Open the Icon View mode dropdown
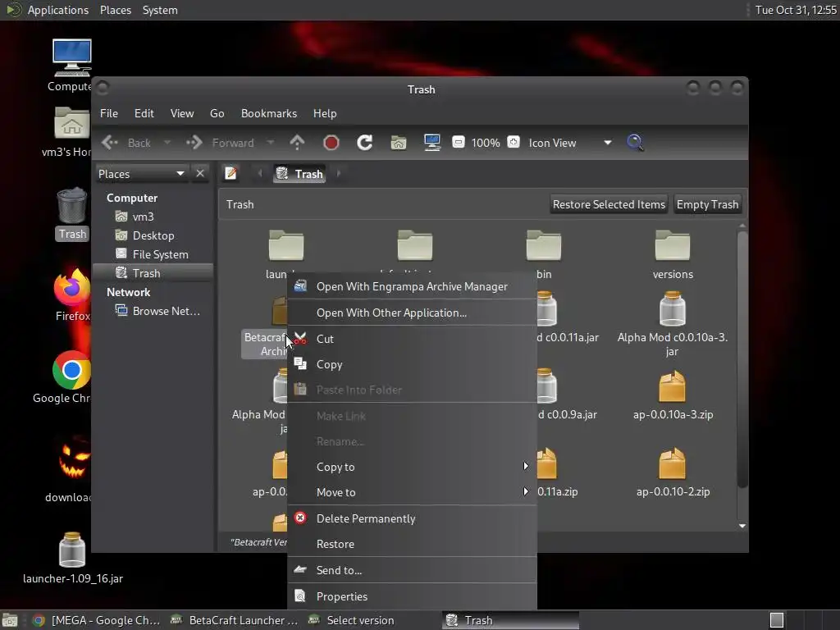 coord(569,143)
